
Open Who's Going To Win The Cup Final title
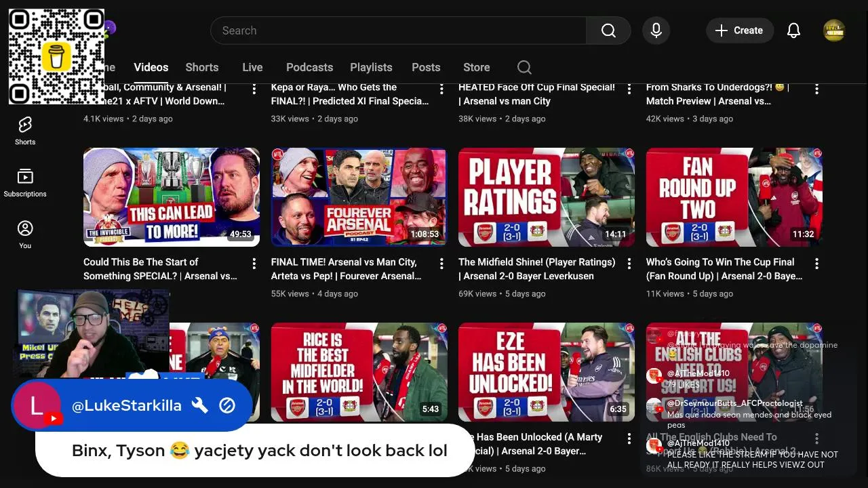(724, 269)
